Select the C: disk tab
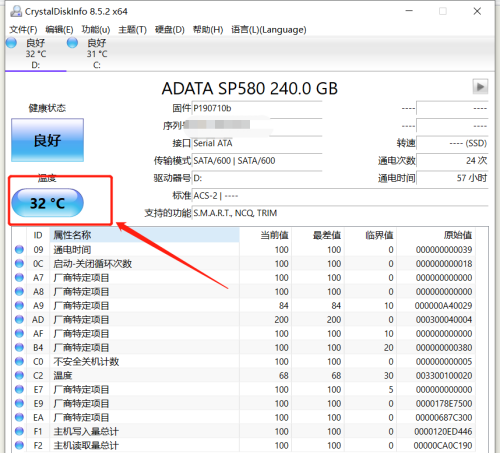 (97, 54)
